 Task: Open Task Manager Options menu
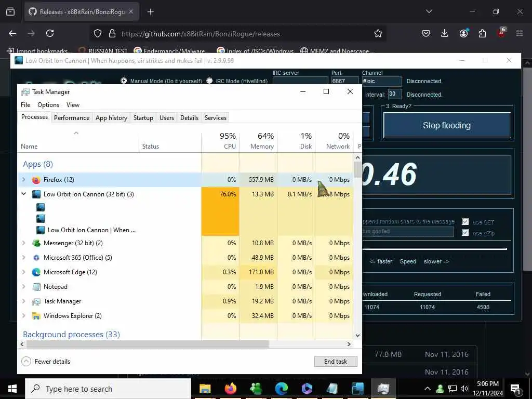pyautogui.click(x=48, y=105)
